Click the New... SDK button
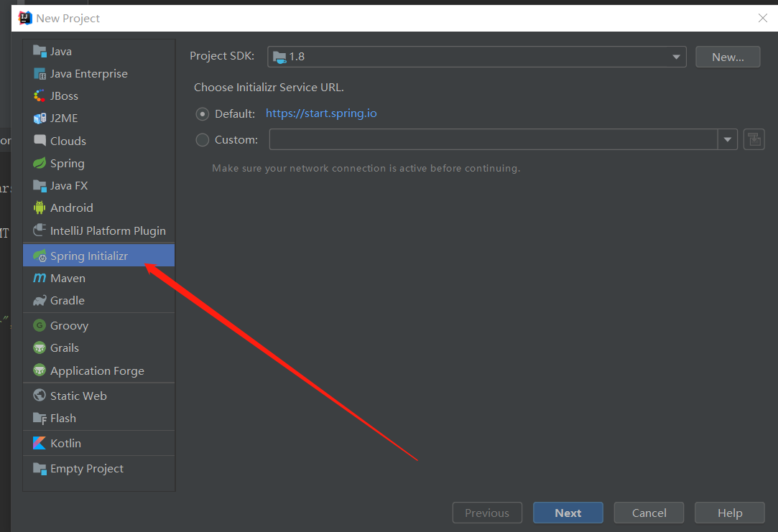 coord(728,57)
